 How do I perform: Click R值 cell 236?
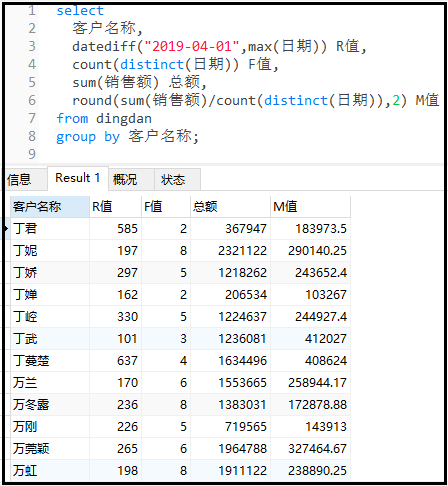point(115,405)
